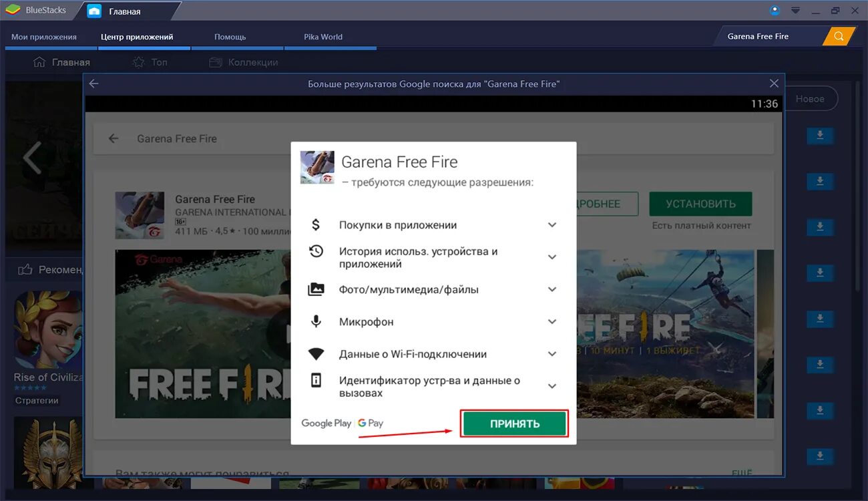The image size is (868, 501).
Task: Open the Топ section
Action: coord(150,62)
